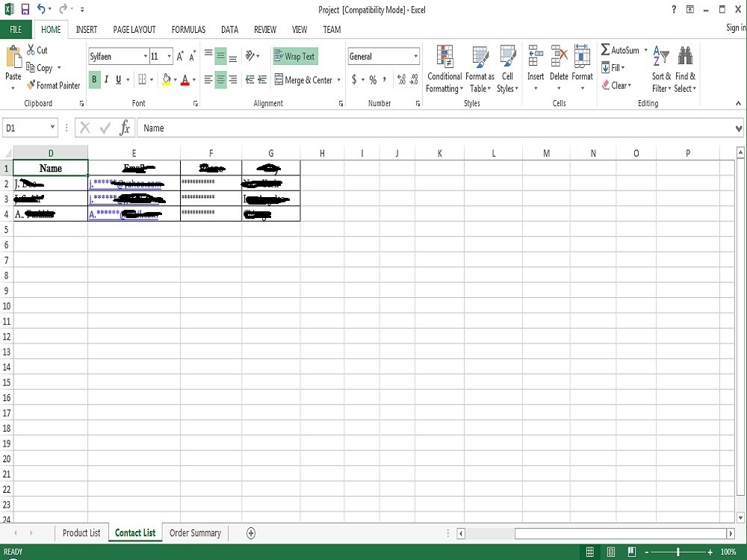
Task: Expand the formula bar chevron
Action: [x=739, y=128]
